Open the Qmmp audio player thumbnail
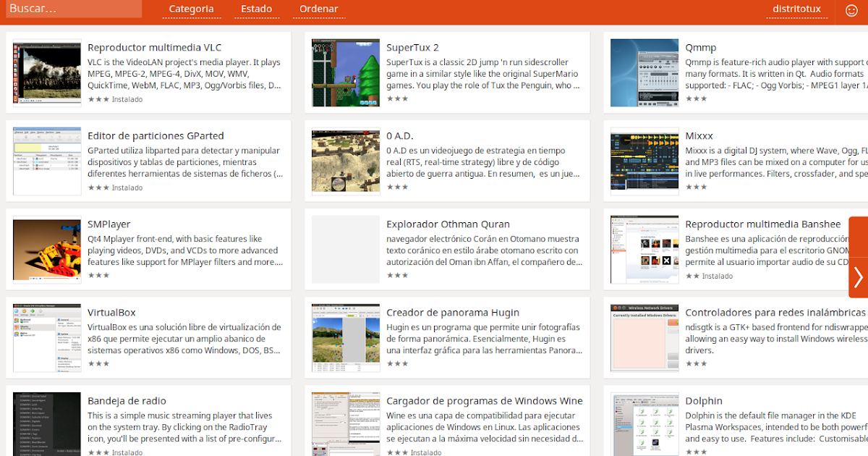This screenshot has height=456, width=868. [644, 72]
